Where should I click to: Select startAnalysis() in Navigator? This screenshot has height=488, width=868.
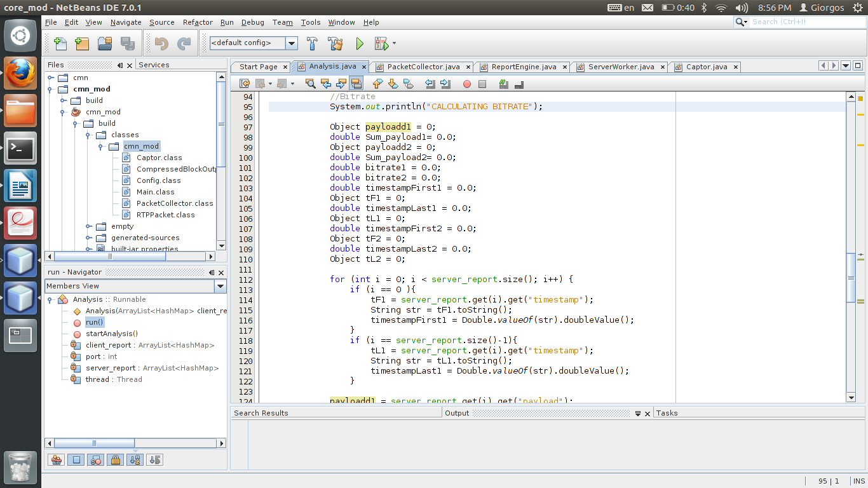111,334
